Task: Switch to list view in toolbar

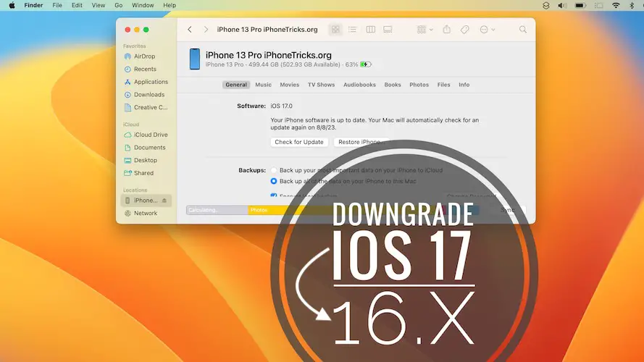Action: pyautogui.click(x=353, y=30)
